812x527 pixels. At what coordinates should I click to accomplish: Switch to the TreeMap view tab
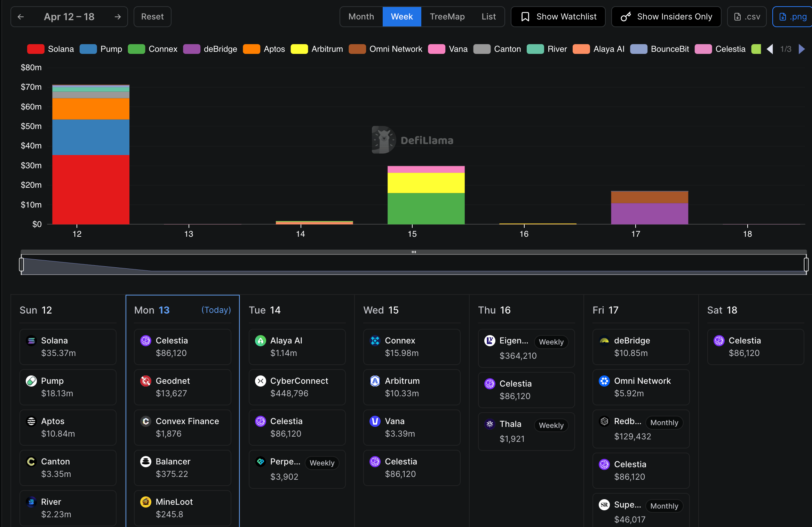point(447,17)
